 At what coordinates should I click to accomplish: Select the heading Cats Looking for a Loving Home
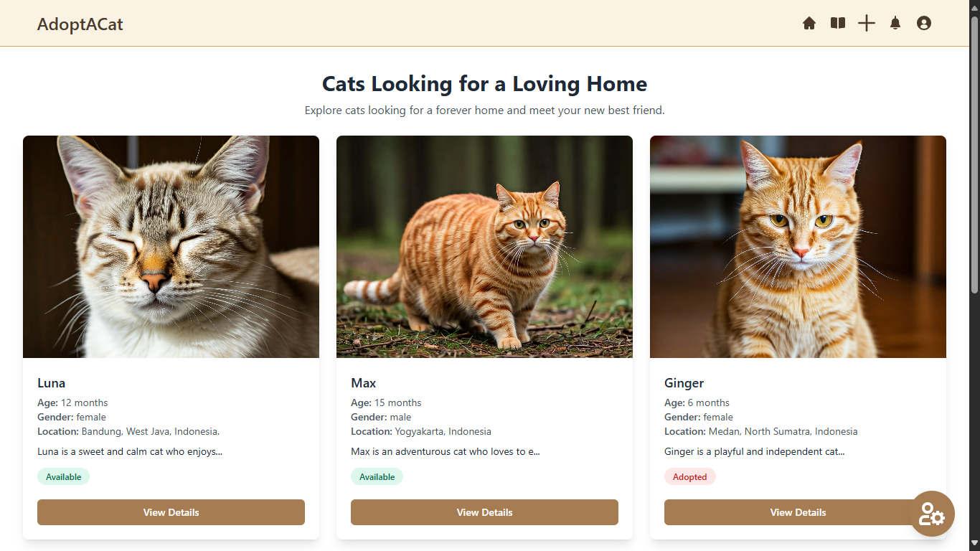pos(485,84)
